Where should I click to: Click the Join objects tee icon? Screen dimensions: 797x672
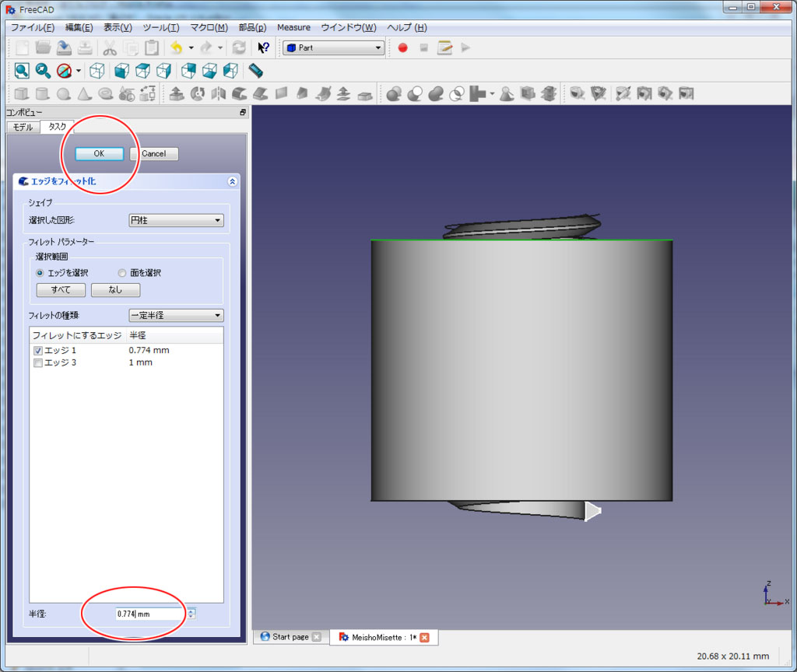[x=477, y=93]
